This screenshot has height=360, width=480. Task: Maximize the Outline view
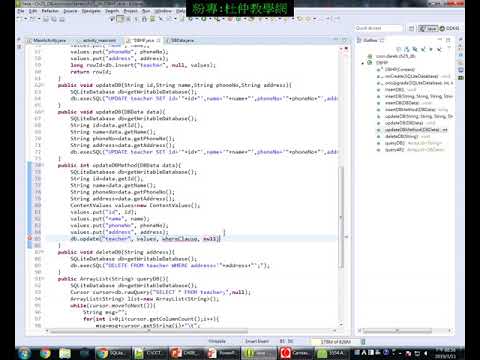448,40
